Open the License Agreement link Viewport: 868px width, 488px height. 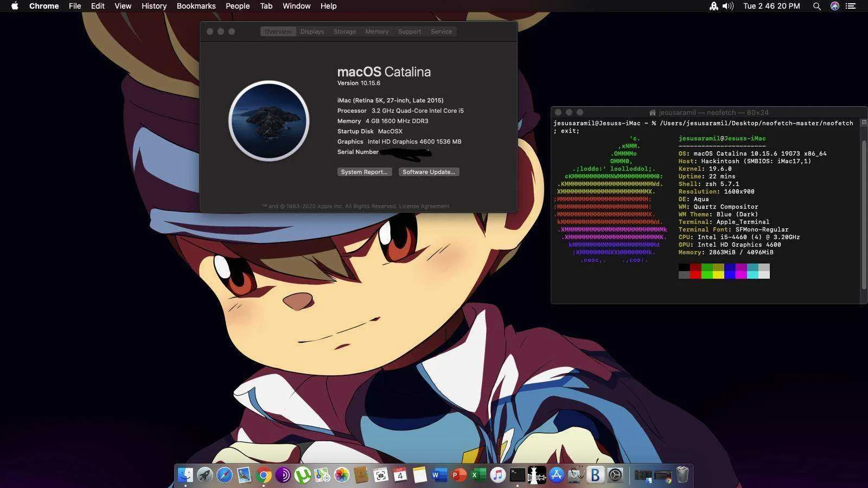(x=424, y=206)
